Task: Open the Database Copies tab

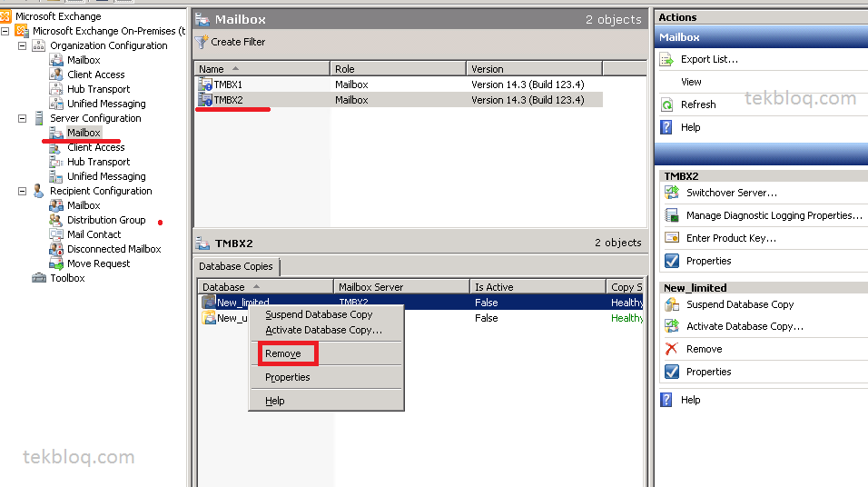Action: point(236,266)
